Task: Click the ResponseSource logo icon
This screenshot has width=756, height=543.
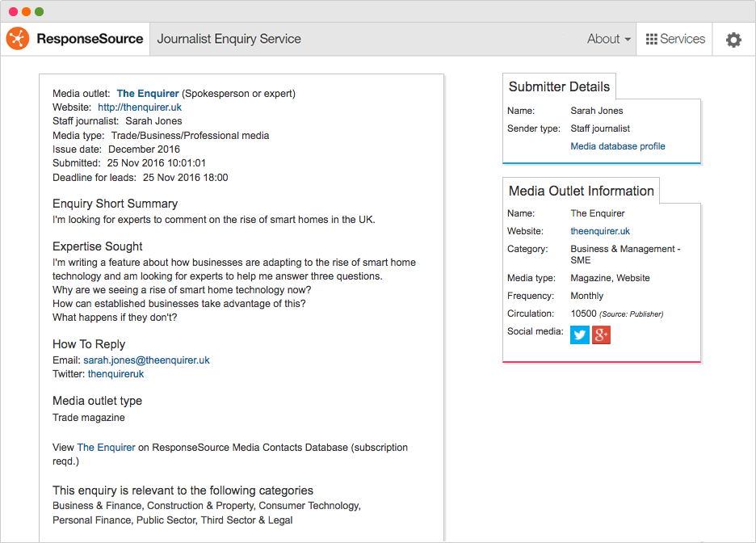Action: 17,38
